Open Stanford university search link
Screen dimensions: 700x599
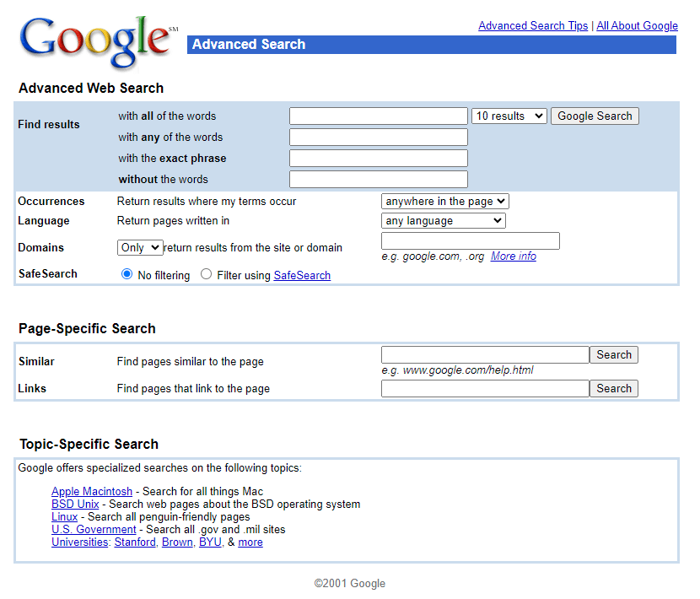[x=135, y=542]
